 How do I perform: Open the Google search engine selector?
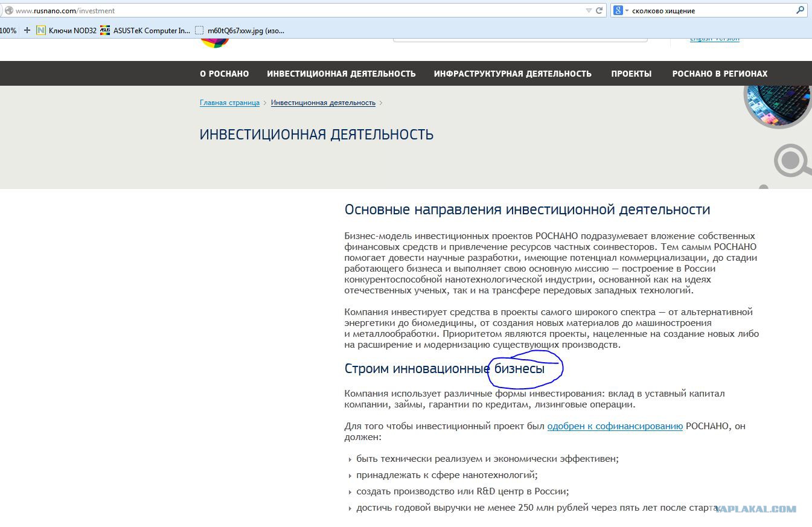click(x=621, y=10)
